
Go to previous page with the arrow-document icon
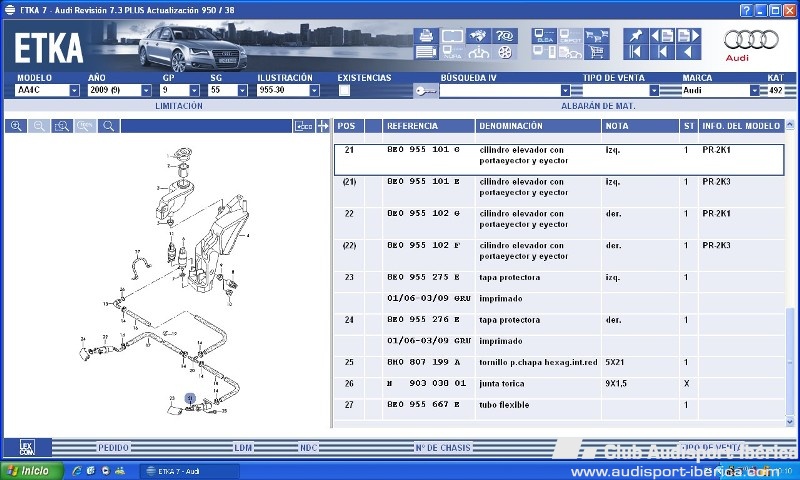coord(662,36)
